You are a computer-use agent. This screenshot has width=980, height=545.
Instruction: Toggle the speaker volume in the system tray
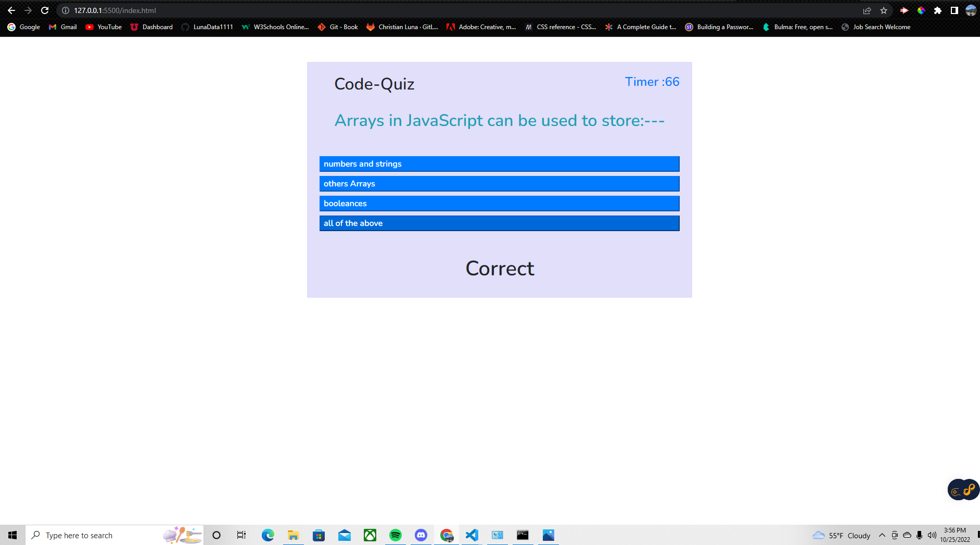932,535
